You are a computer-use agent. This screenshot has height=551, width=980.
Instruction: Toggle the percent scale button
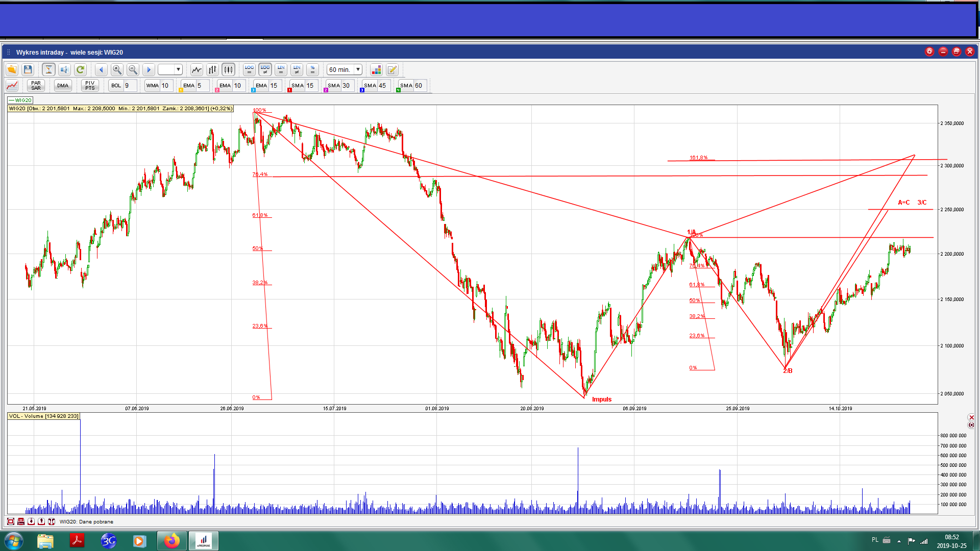pos(312,70)
